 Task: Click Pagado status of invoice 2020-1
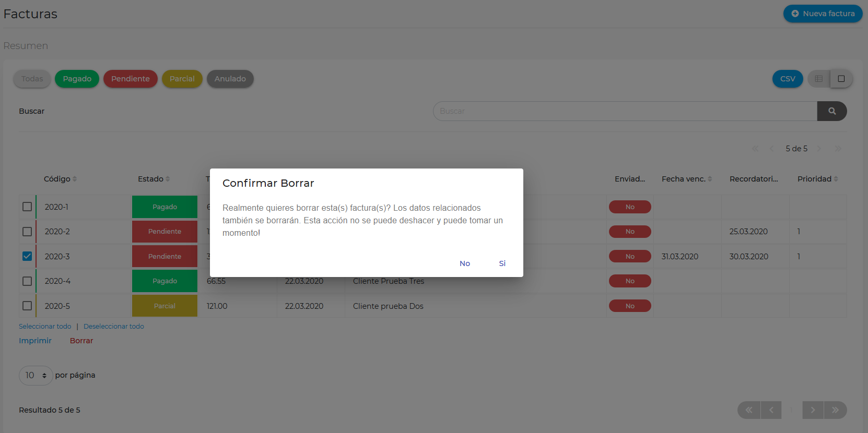pos(165,207)
